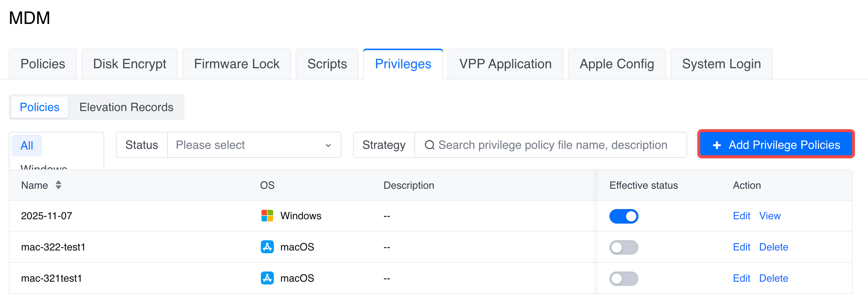The width and height of the screenshot is (868, 294).
Task: Open the Firmware Lock tab
Action: click(x=236, y=64)
